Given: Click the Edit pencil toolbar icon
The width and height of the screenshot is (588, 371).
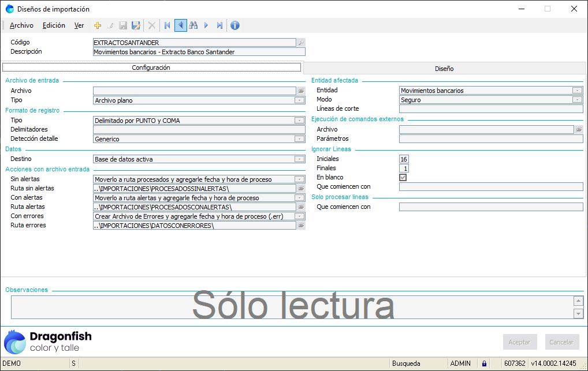Looking at the screenshot, I should tap(110, 25).
